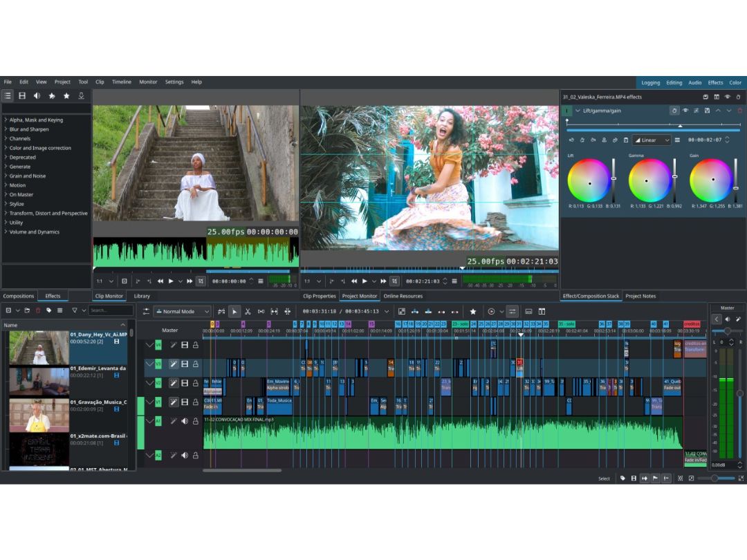Viewport: 747px width, 560px height.
Task: Click the Gamma color wheel
Action: 649,180
